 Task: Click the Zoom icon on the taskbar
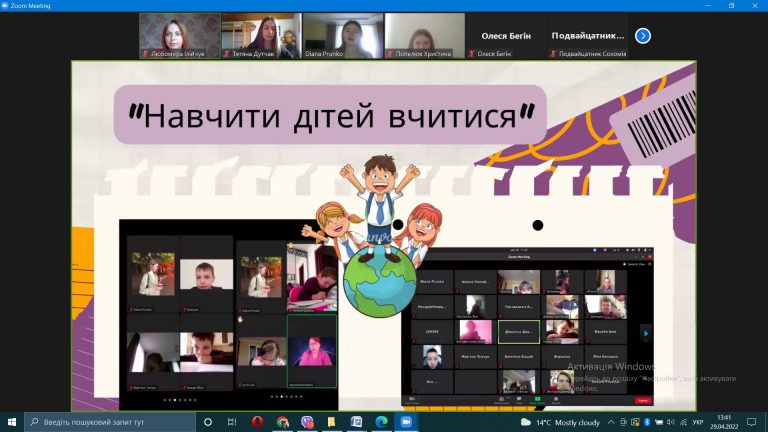tap(406, 422)
